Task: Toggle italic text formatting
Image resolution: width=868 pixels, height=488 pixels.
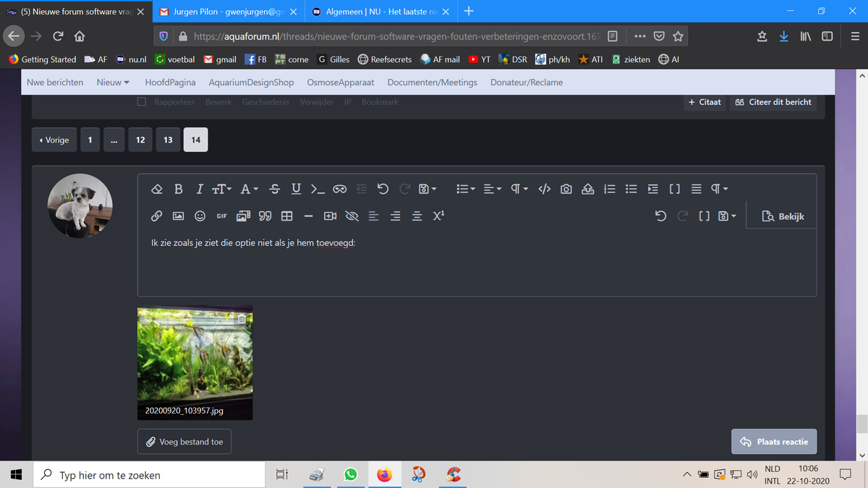Action: pyautogui.click(x=199, y=189)
